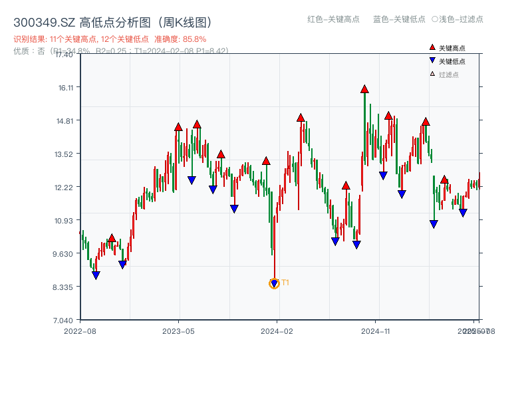Select the blue low marker near 11.4 in late 2023
The height and width of the screenshot is (399, 532).
pyautogui.click(x=234, y=209)
